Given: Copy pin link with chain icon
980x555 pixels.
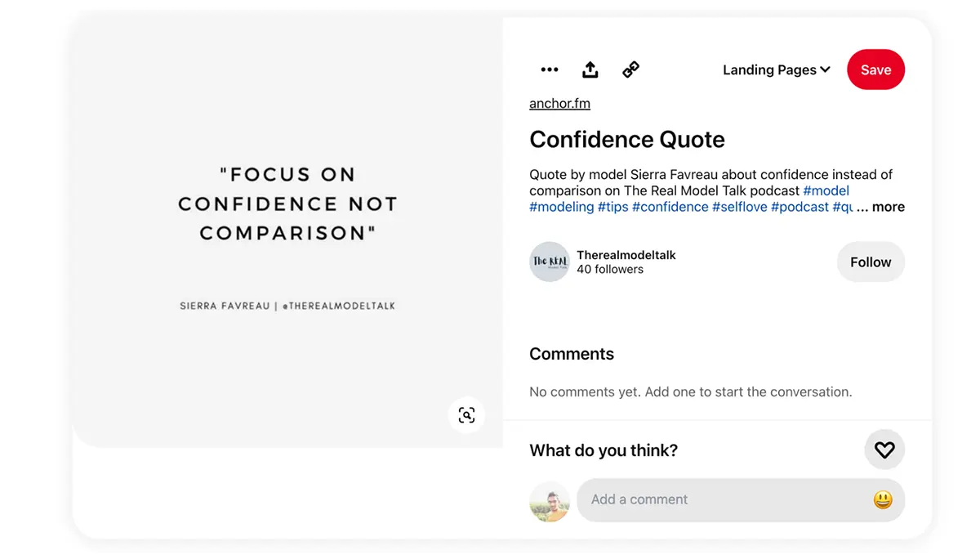Looking at the screenshot, I should click(630, 69).
